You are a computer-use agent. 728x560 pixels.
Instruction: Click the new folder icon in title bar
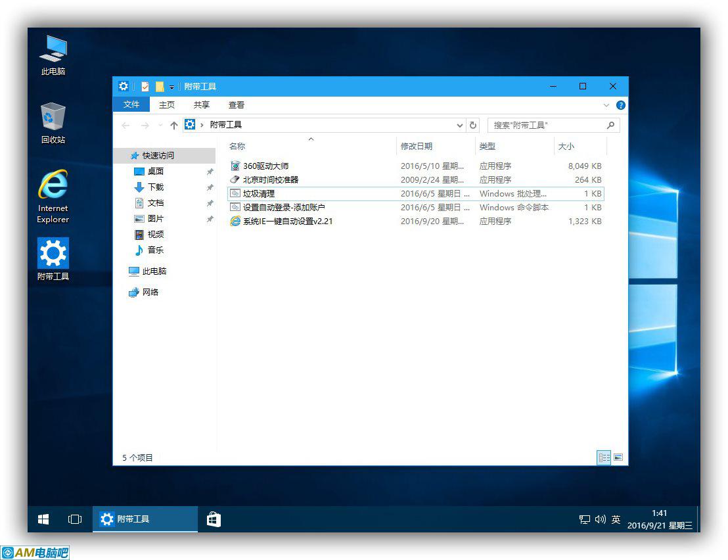pyautogui.click(x=159, y=86)
